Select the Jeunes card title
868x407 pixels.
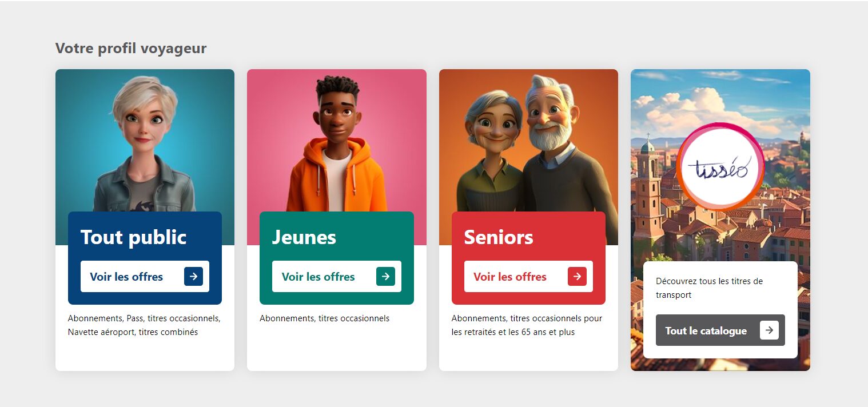[304, 237]
